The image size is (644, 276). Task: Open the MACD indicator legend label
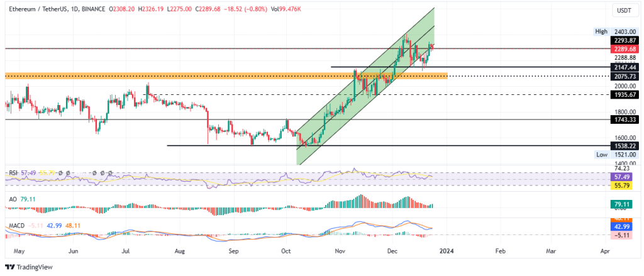[x=15, y=226]
